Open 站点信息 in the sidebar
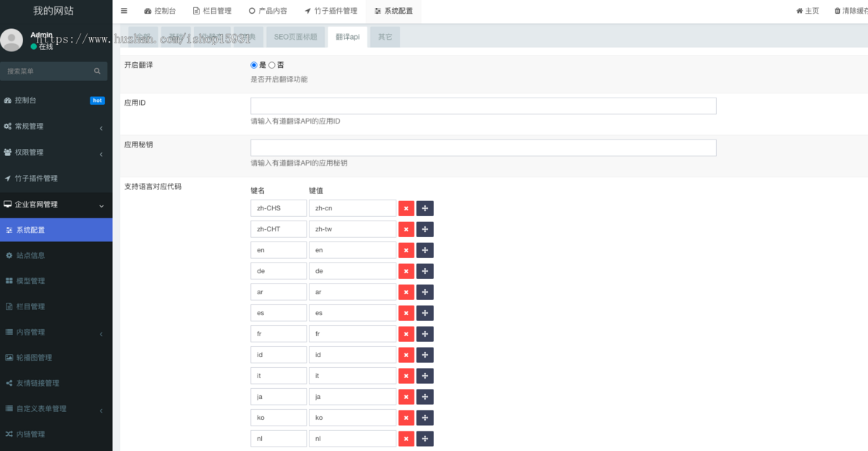 point(56,255)
